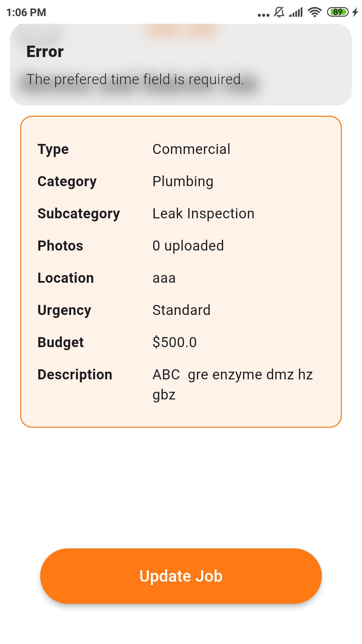Tap the muted bell notification icon
Viewport: 362px width, 644px height.
point(279,12)
